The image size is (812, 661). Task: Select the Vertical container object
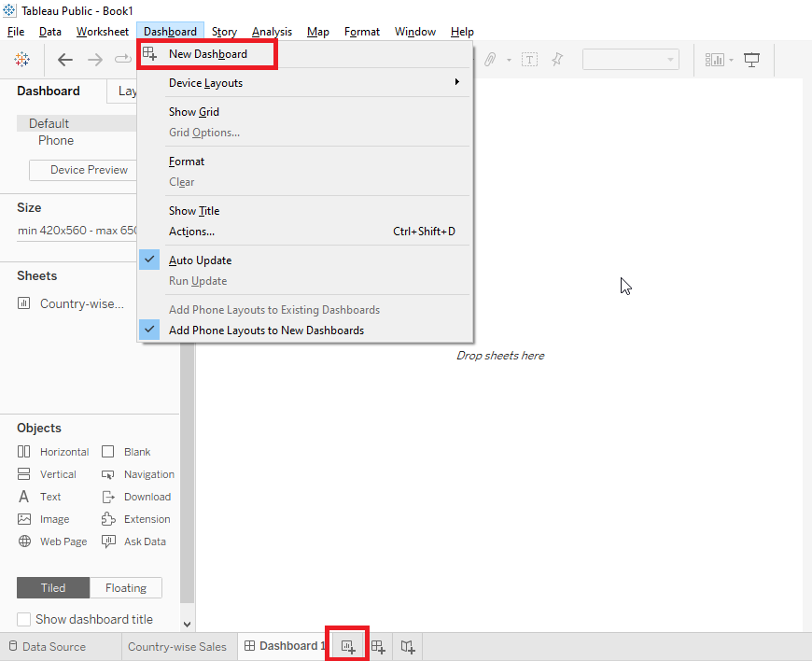(x=47, y=474)
